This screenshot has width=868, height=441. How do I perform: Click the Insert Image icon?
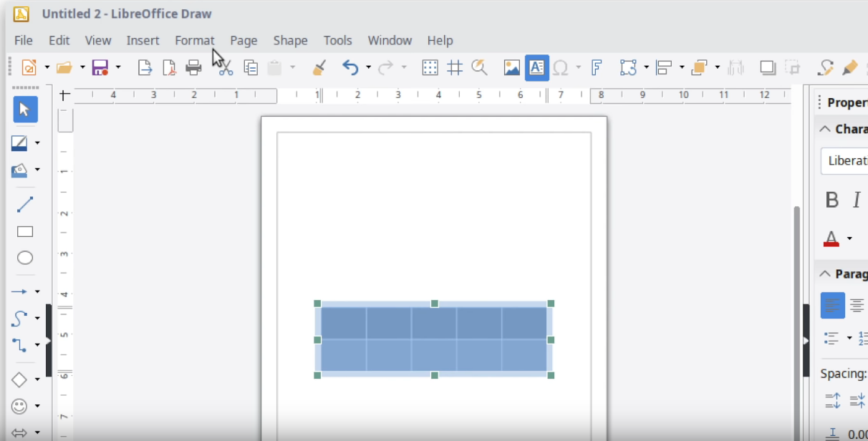[511, 67]
